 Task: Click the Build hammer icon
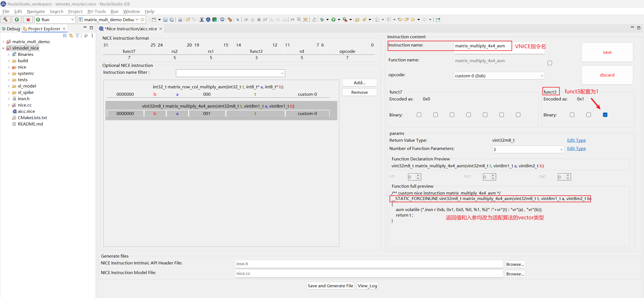[x=6, y=20]
